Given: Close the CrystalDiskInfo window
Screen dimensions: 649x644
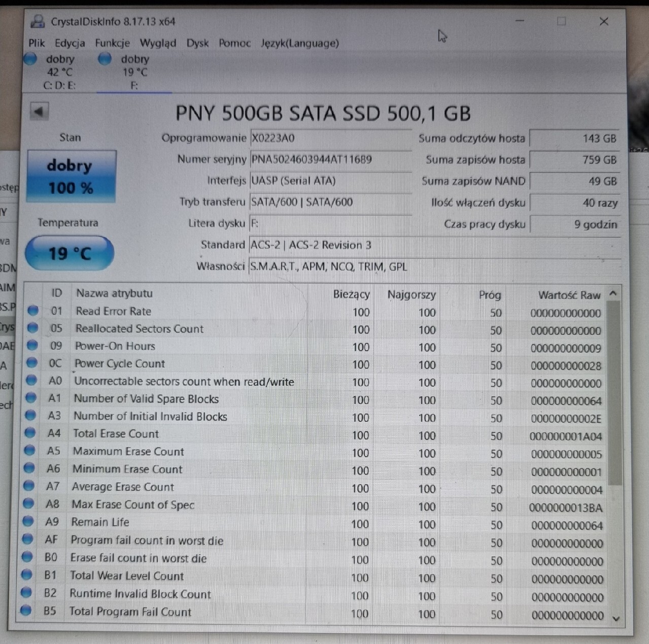Looking at the screenshot, I should tap(604, 21).
